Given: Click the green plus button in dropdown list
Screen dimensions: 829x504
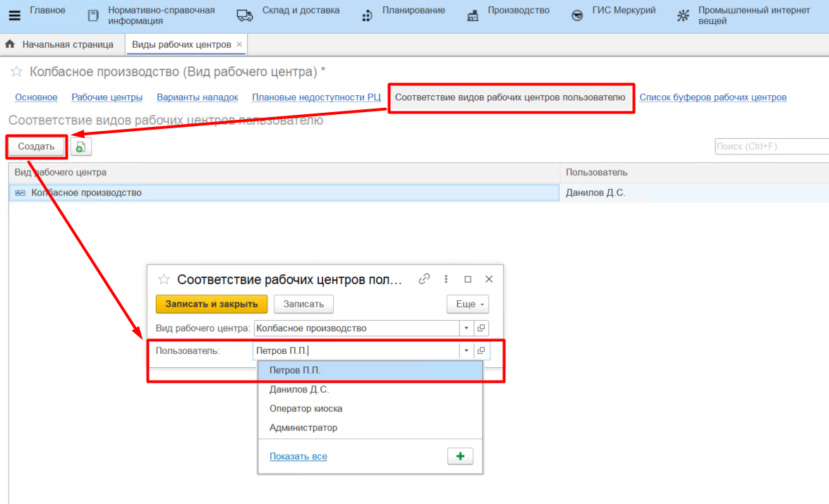Looking at the screenshot, I should pyautogui.click(x=460, y=456).
